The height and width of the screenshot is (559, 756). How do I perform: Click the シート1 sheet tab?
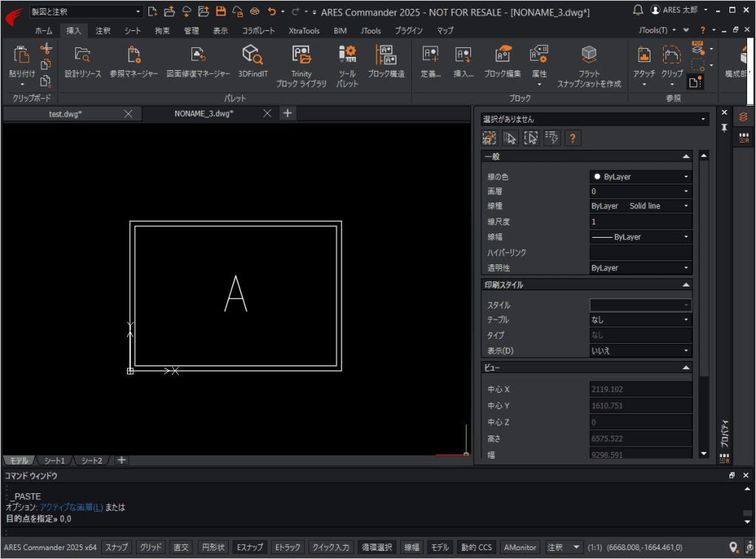[x=55, y=461]
